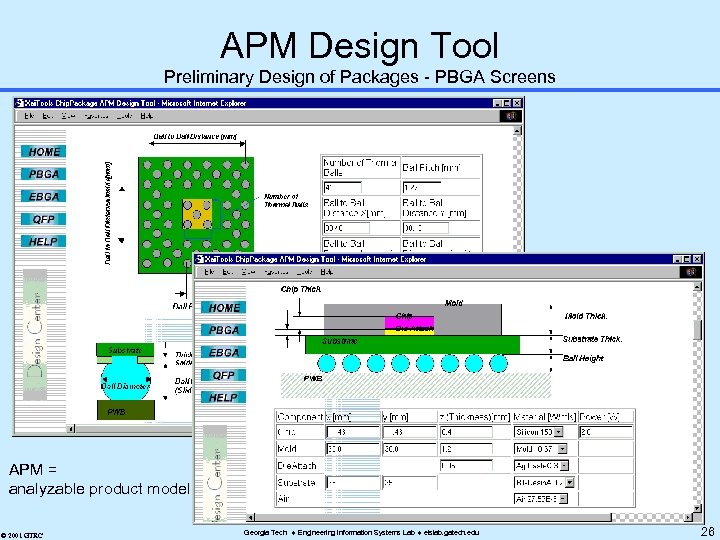Click HELP in the back window sidebar
This screenshot has height=540, width=720.
tap(44, 241)
